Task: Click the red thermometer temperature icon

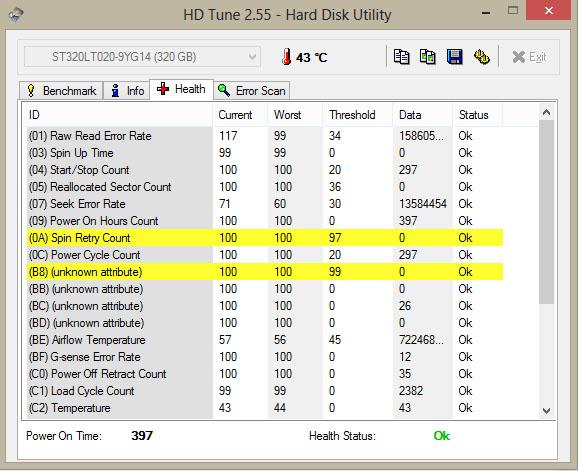Action: tap(286, 57)
